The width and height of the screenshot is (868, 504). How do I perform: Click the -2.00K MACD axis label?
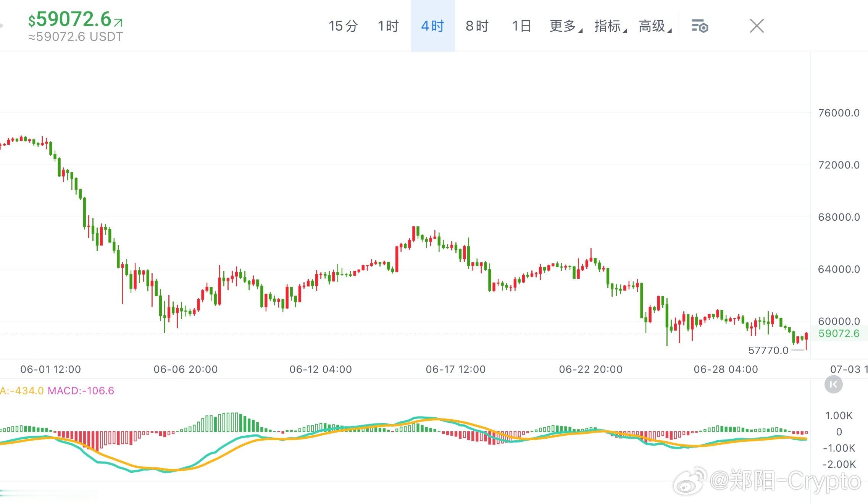(x=839, y=464)
